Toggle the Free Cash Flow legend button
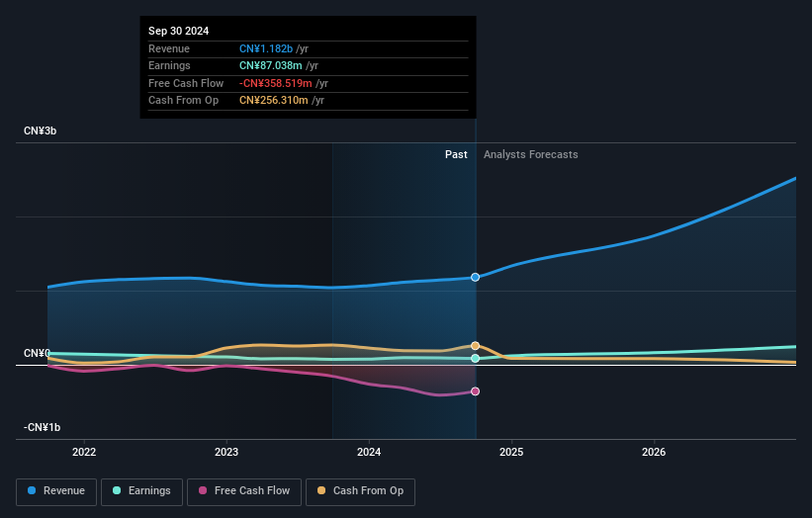 244,491
